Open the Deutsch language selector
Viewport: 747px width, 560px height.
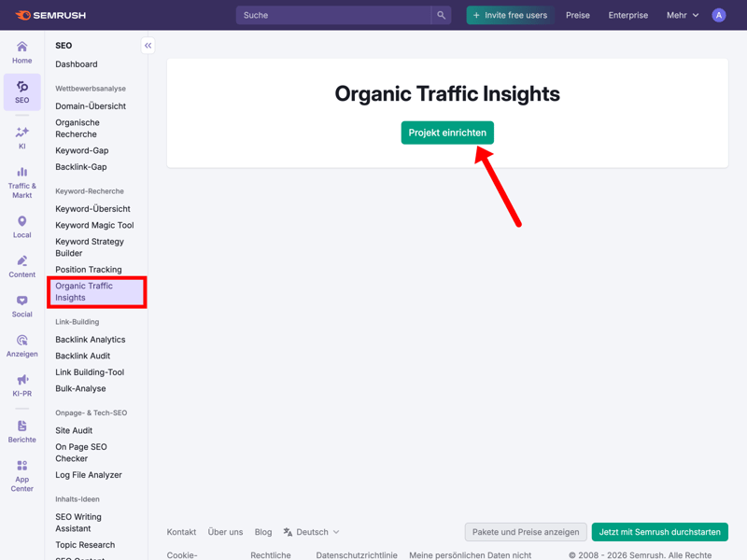pyautogui.click(x=311, y=532)
